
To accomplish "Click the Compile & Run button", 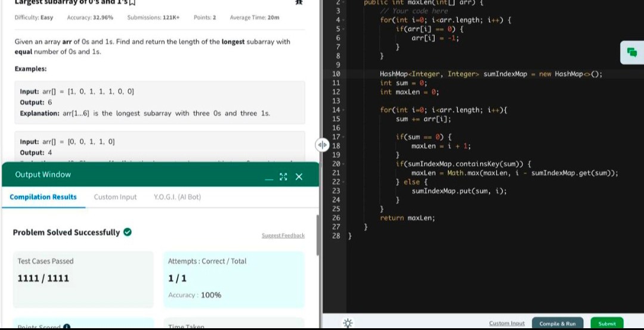I will 558,323.
